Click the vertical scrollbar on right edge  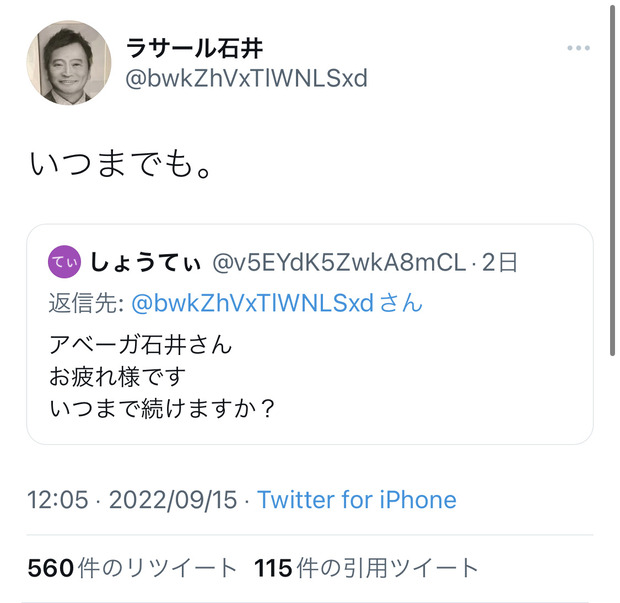pos(612,180)
